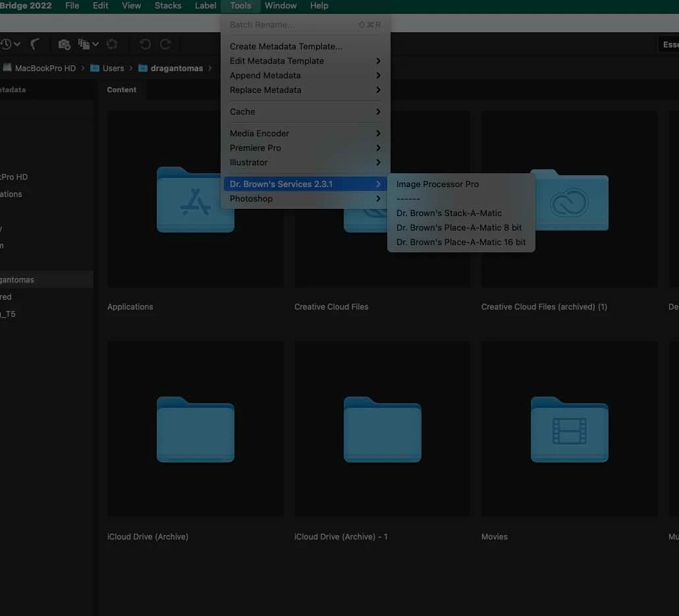Image resolution: width=679 pixels, height=616 pixels.
Task: Click the MacBookPro HD drive icon in the path bar
Action: [7, 68]
